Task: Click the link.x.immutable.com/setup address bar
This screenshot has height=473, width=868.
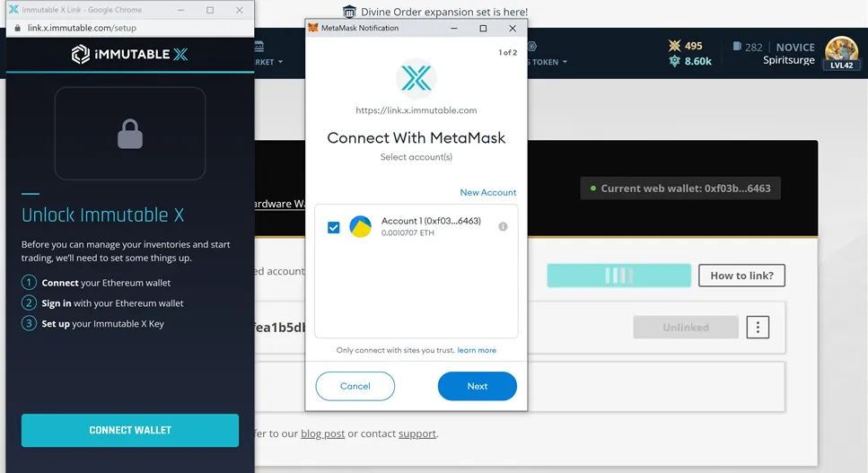Action: coord(82,28)
